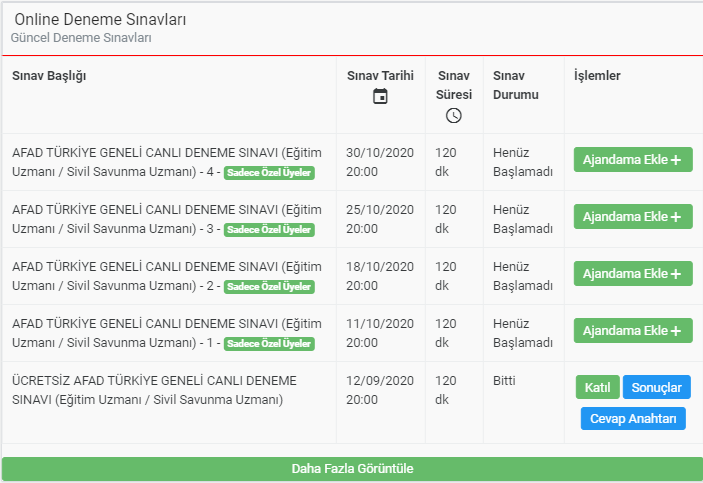Select the Sınav Başlığı column header

click(49, 76)
